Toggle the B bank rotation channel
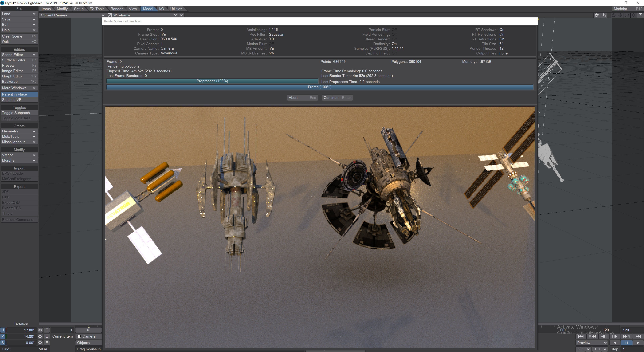 [3, 343]
